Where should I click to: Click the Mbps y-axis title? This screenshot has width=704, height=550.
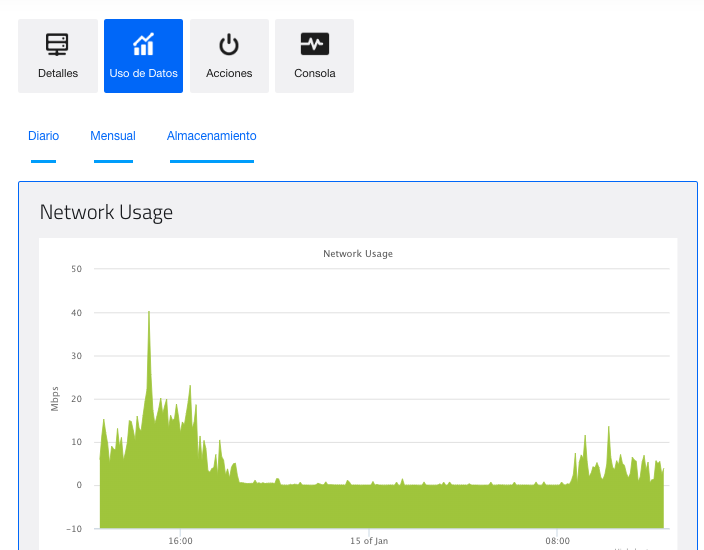point(55,398)
